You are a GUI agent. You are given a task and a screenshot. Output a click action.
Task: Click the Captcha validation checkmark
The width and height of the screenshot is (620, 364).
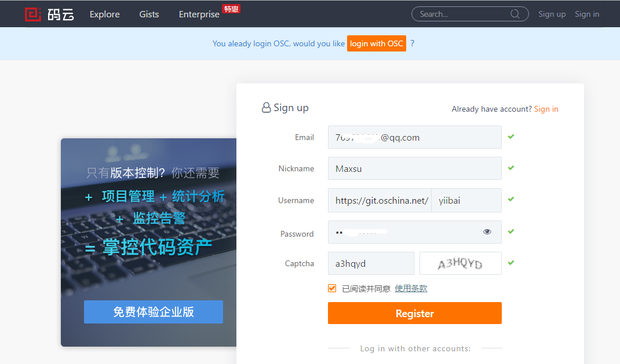coord(511,263)
